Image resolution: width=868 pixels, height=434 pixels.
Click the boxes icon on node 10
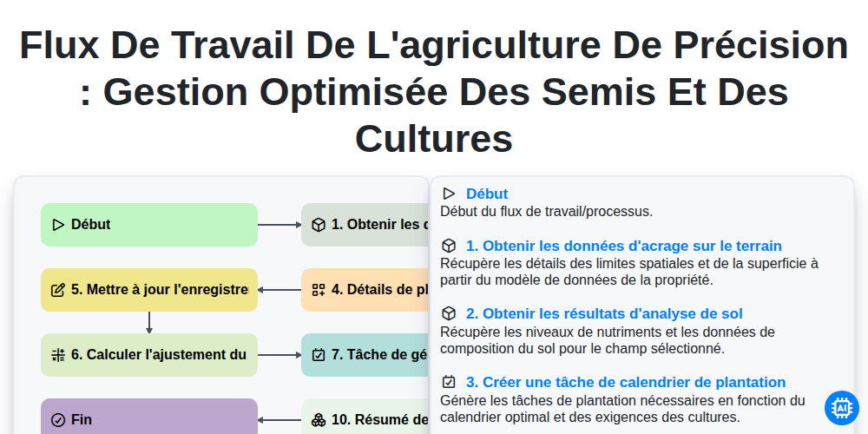[319, 420]
